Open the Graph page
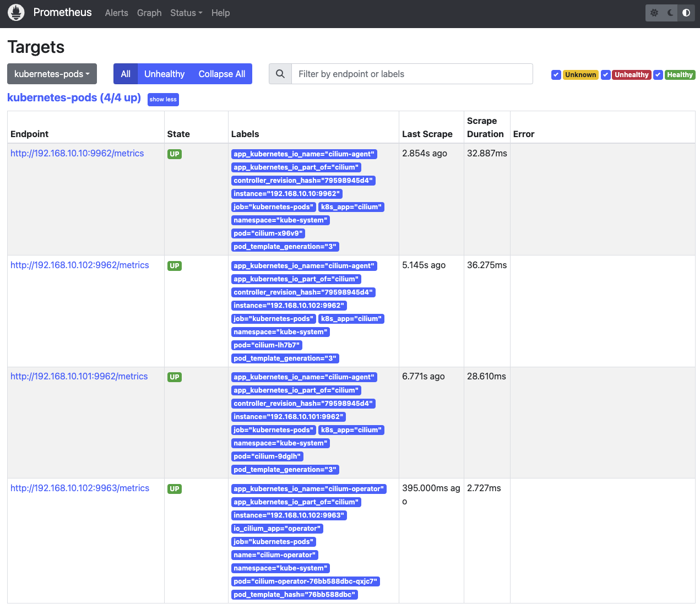 pos(149,13)
